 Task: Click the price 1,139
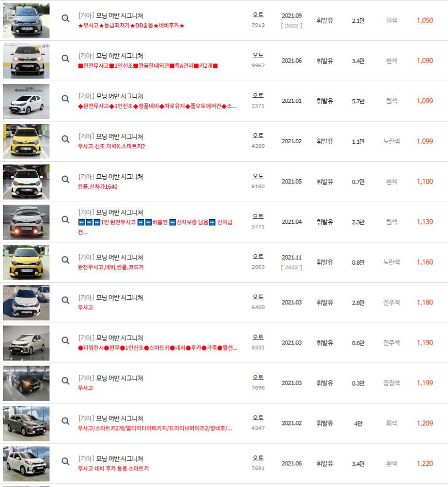tap(425, 222)
